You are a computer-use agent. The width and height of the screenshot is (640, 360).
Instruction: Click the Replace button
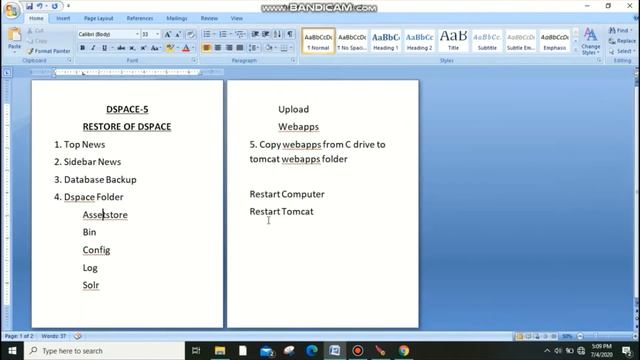[622, 41]
